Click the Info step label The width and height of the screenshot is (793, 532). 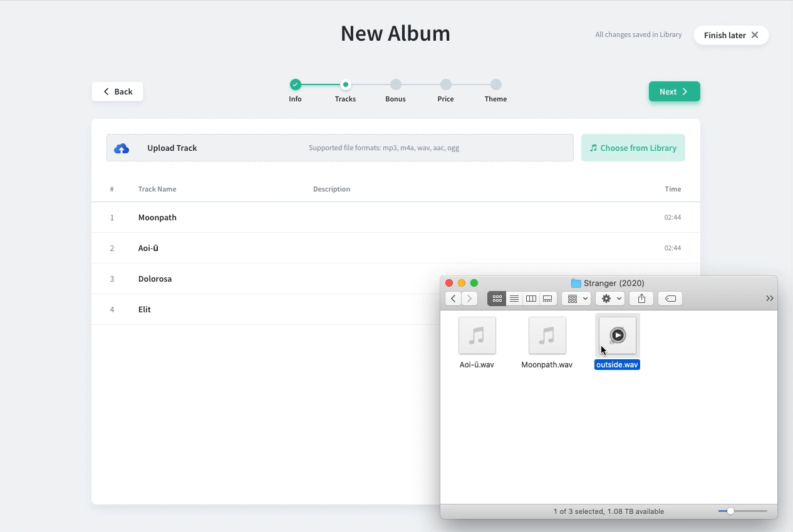295,99
